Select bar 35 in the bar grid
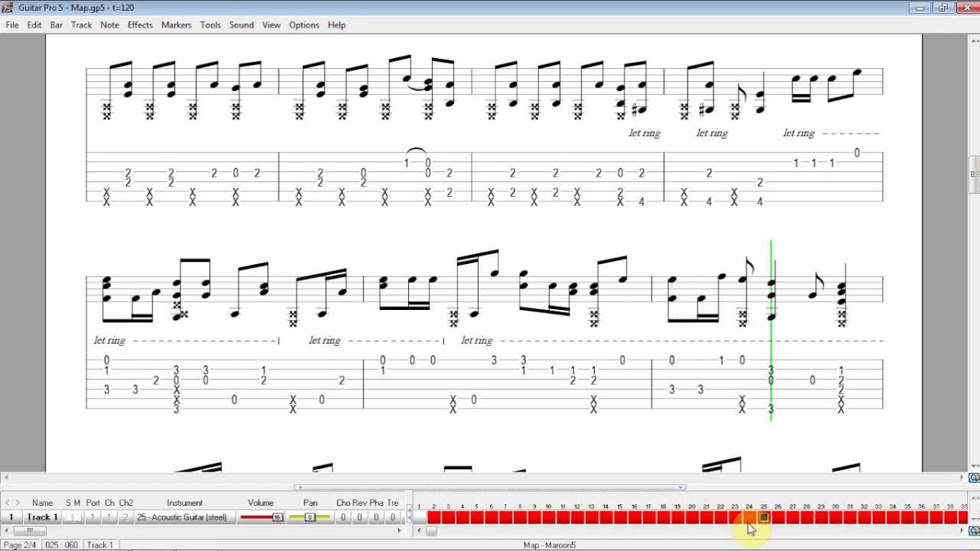The height and width of the screenshot is (551, 980). point(907,517)
